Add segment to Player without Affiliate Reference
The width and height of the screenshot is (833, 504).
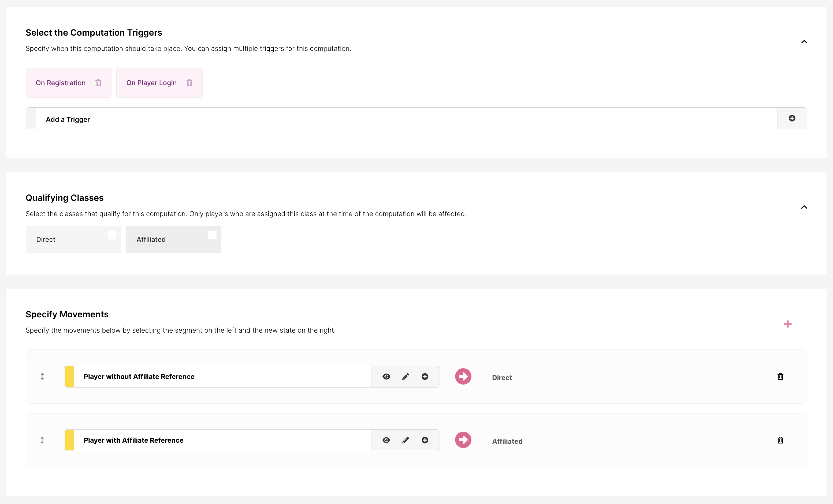point(425,376)
